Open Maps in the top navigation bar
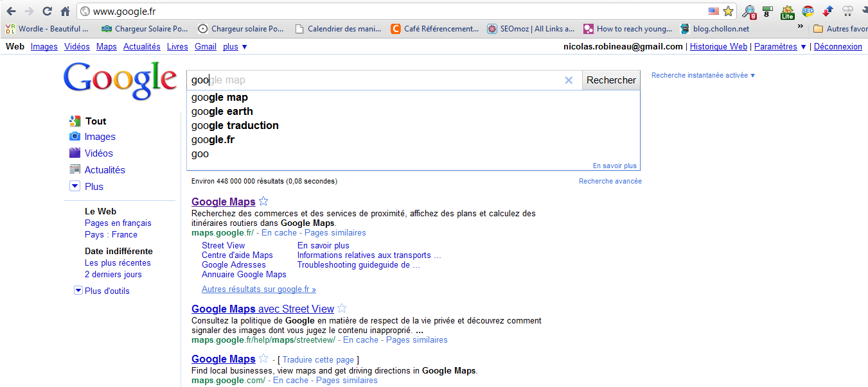Viewport: 868px width, 387px height. 107,47
